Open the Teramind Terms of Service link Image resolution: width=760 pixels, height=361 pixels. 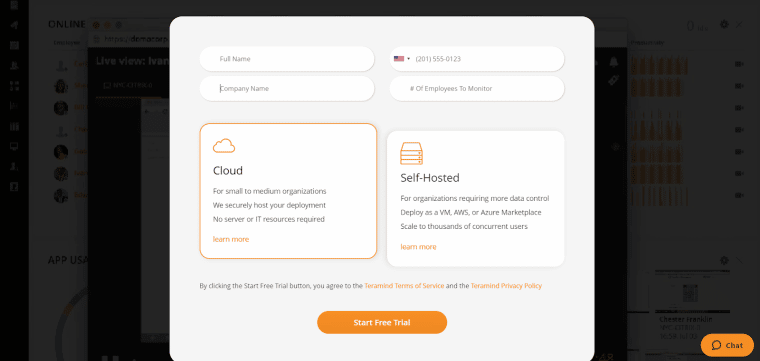(x=404, y=286)
